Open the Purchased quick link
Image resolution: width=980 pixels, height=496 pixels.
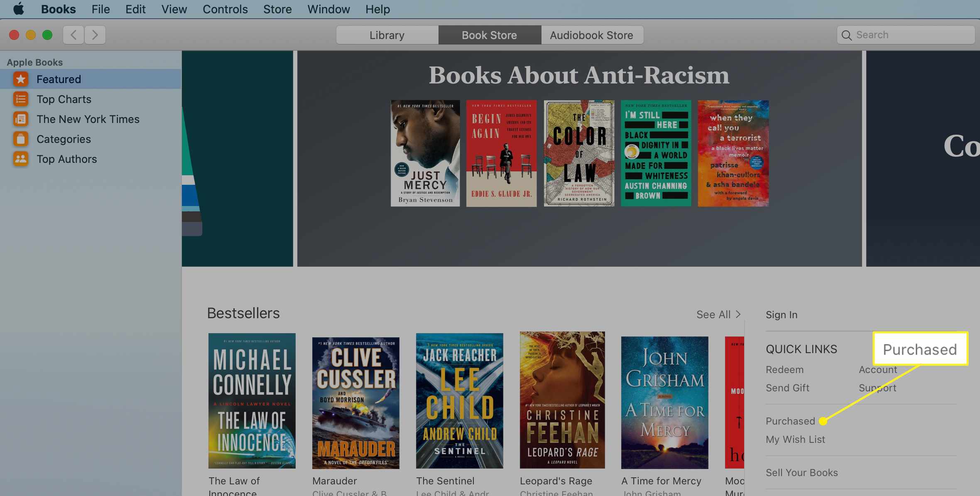click(790, 421)
